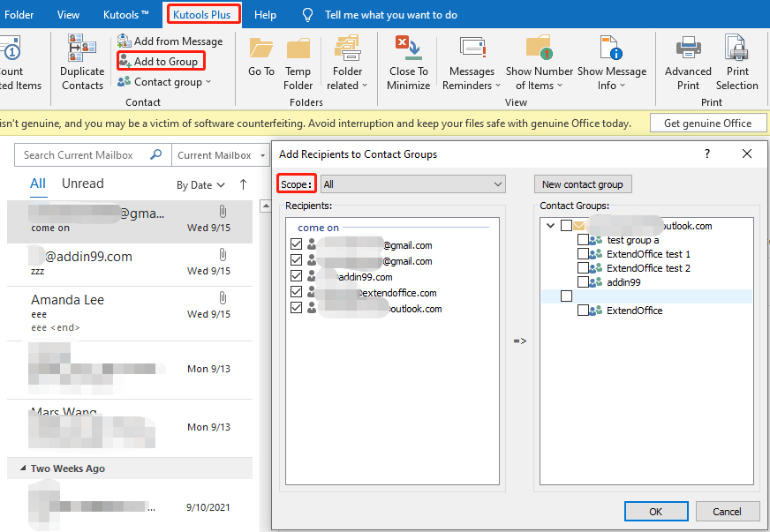The image size is (770, 532).
Task: Open the Scope dropdown set to All
Action: tap(412, 184)
